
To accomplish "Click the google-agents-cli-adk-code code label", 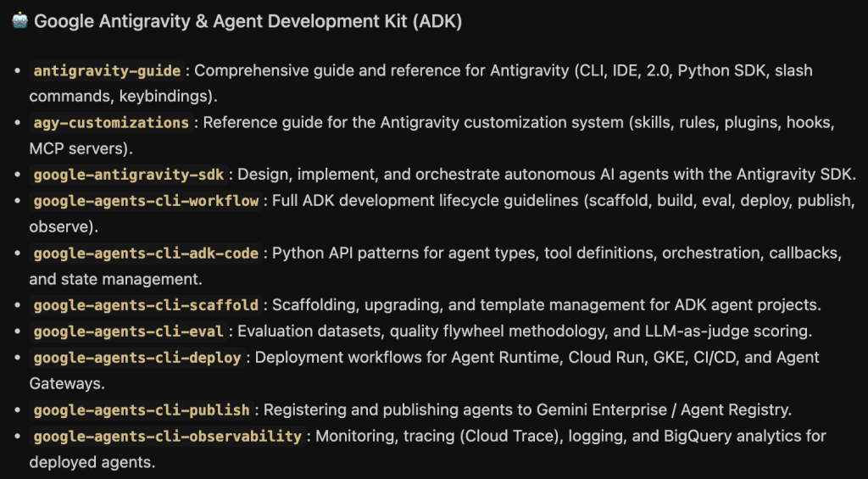I will (x=146, y=253).
